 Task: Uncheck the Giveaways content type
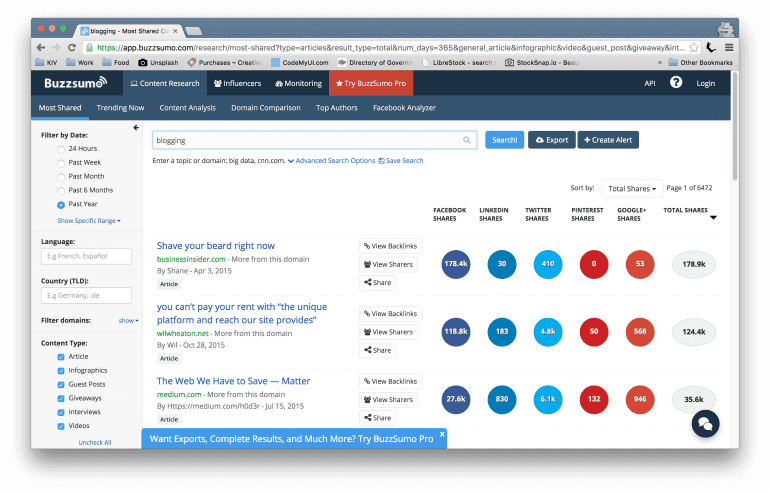[61, 398]
